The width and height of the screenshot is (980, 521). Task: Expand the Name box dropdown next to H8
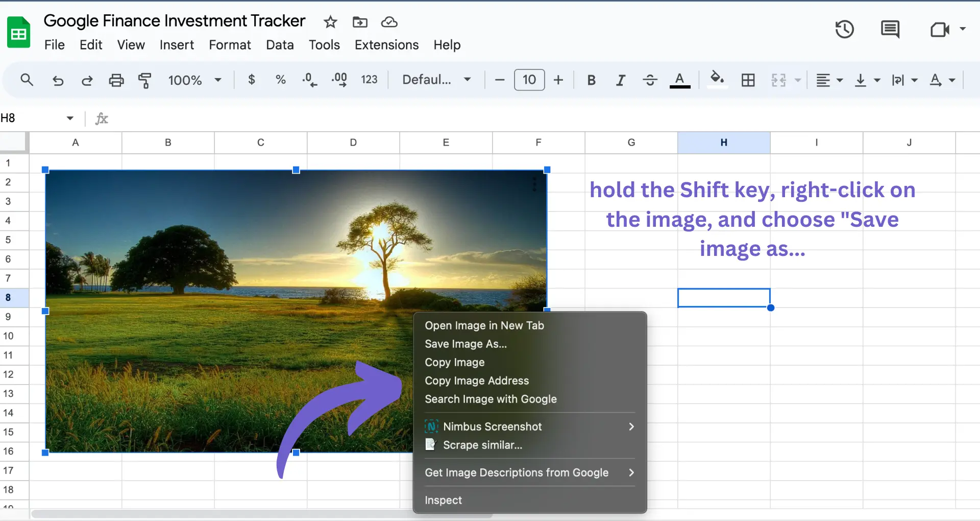tap(70, 119)
